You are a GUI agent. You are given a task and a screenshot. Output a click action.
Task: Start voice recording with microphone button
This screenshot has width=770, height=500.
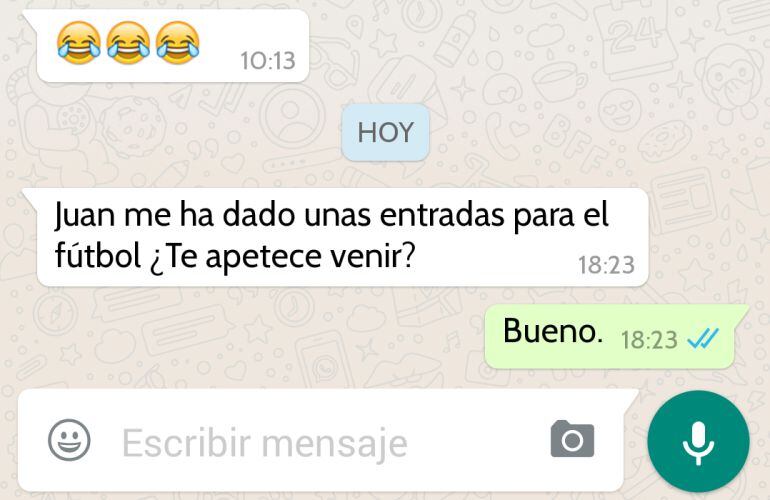tap(698, 442)
